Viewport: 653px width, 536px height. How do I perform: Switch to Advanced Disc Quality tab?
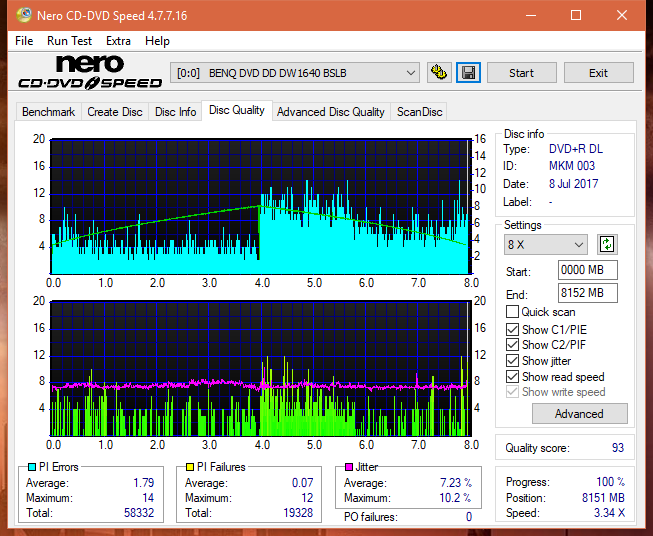coord(331,112)
